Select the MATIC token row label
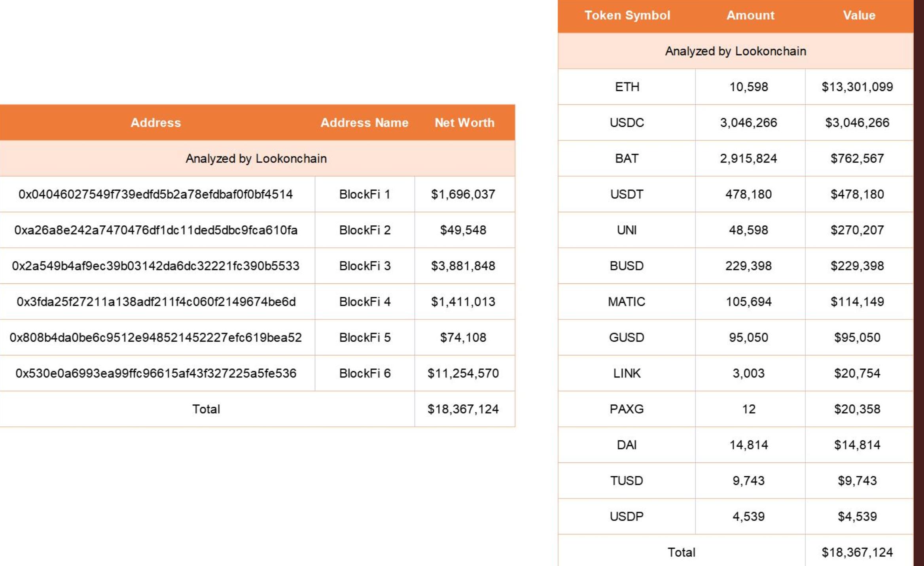 coord(627,302)
